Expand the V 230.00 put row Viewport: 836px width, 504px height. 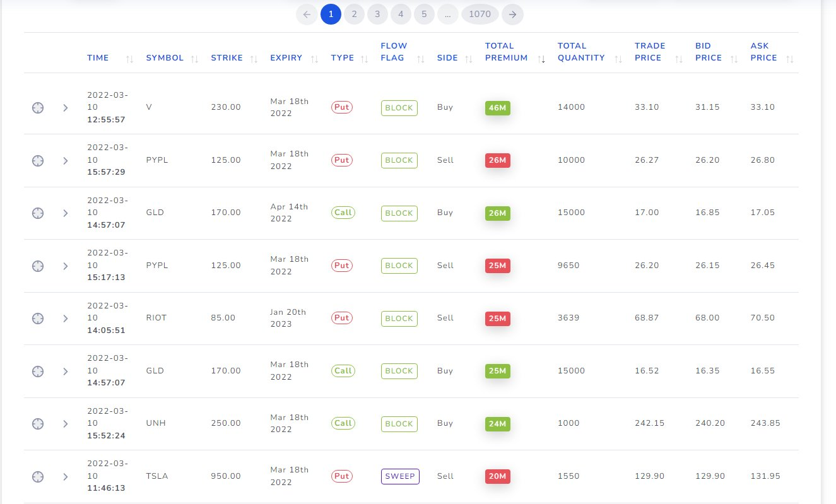click(65, 108)
